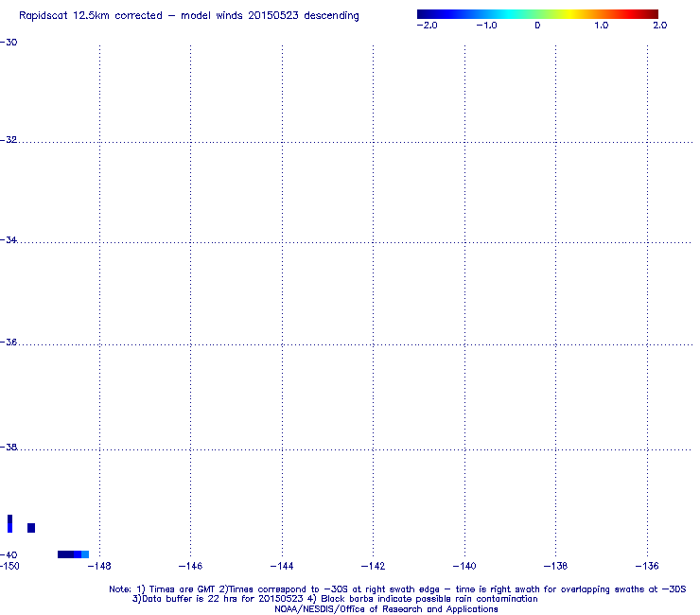Click the color scale bar legend
This screenshot has width=700, height=615.
coord(537,14)
